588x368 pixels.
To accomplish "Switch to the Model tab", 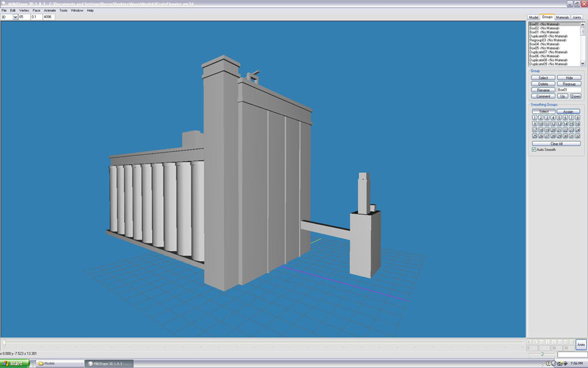I will [533, 17].
